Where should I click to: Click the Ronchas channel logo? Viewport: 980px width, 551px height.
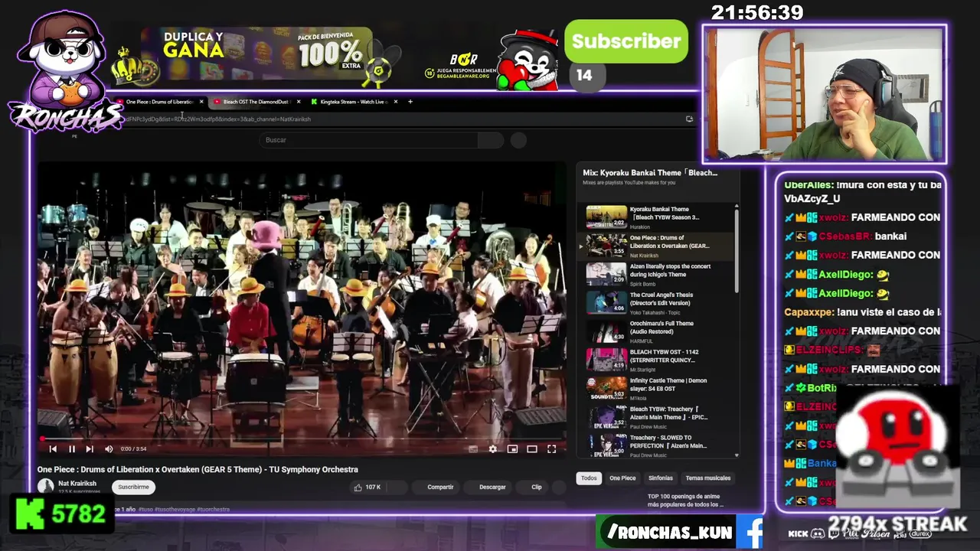point(64,73)
